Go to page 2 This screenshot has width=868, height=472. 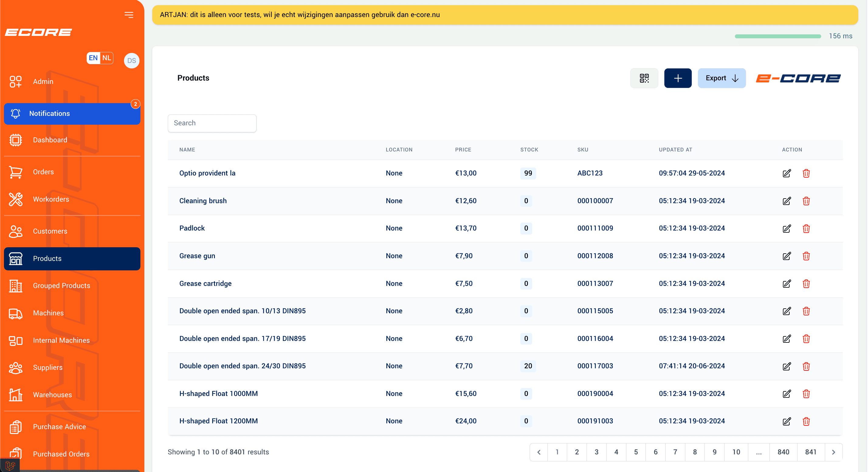pos(577,452)
